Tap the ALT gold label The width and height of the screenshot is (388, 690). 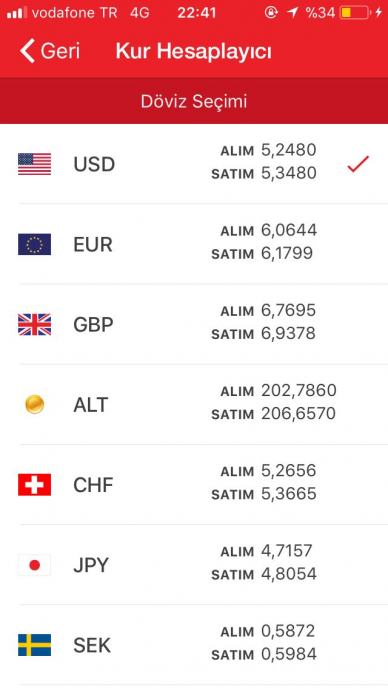pyautogui.click(x=91, y=405)
